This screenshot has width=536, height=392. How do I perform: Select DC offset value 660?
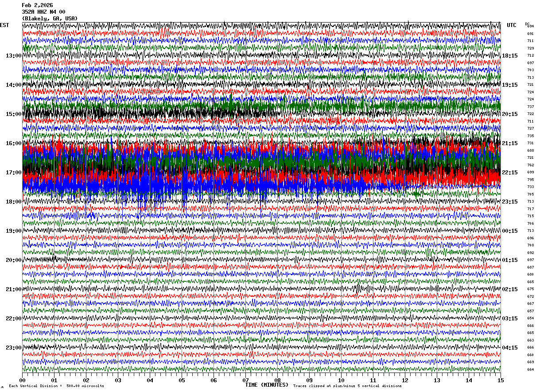530,355
